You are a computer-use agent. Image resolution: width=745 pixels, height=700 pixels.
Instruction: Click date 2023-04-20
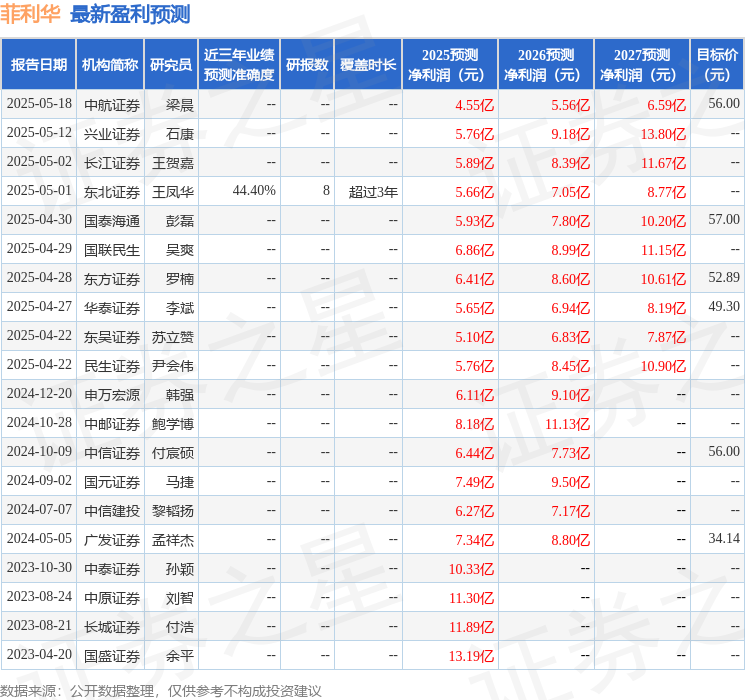[39, 654]
